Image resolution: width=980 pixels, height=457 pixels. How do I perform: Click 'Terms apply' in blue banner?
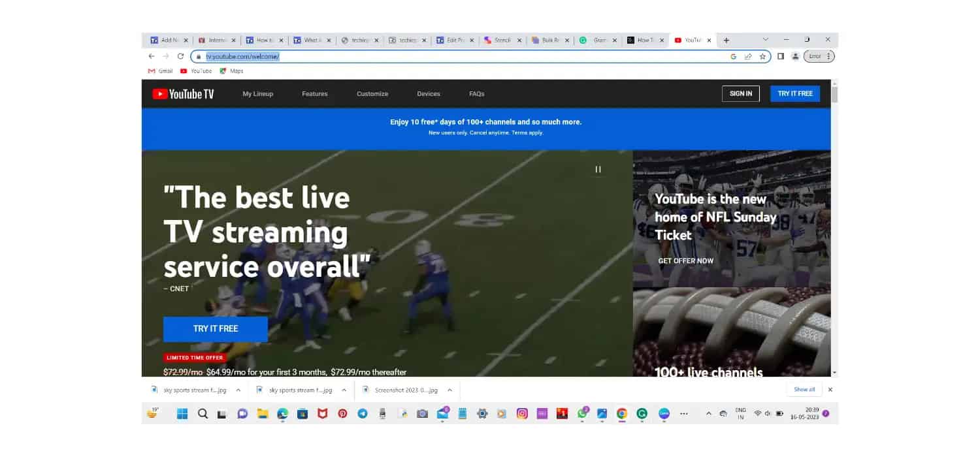tap(527, 133)
